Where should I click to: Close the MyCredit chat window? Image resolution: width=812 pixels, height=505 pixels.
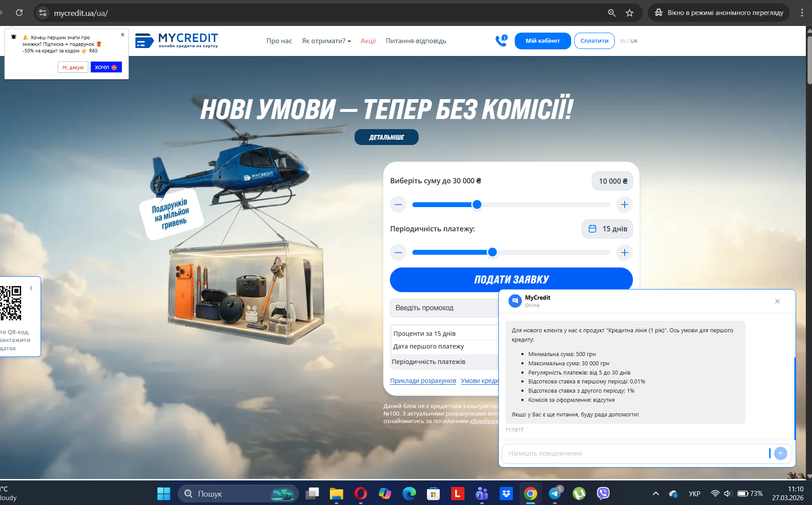coord(777,301)
